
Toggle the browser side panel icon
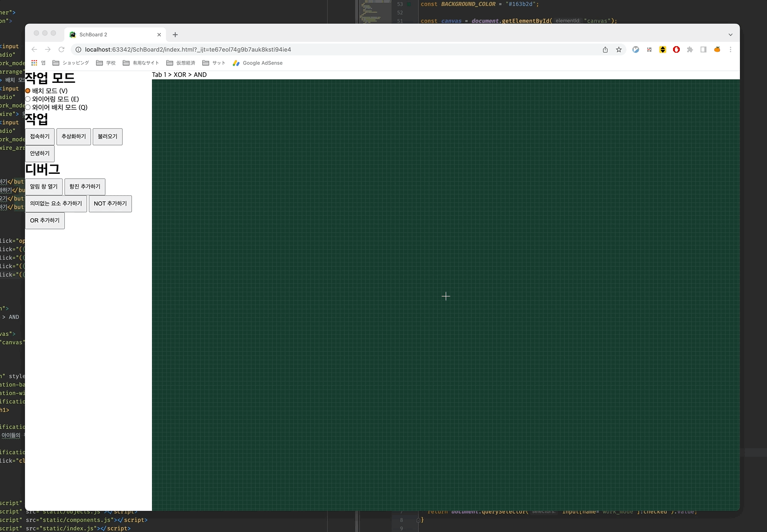point(704,49)
